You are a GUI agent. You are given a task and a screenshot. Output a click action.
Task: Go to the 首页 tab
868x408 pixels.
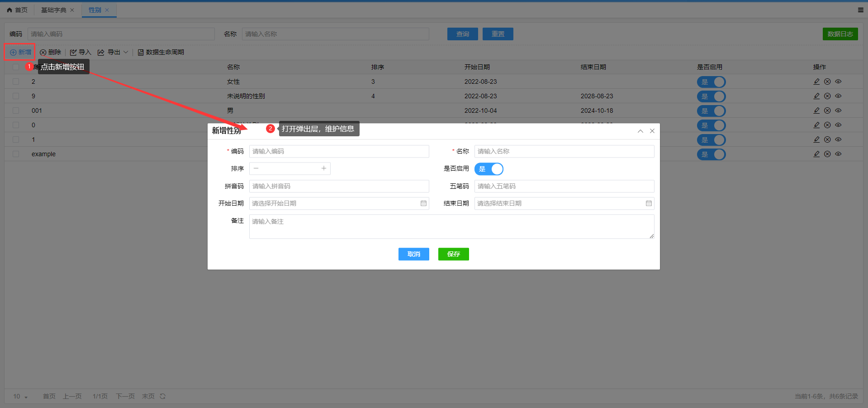[x=17, y=10]
